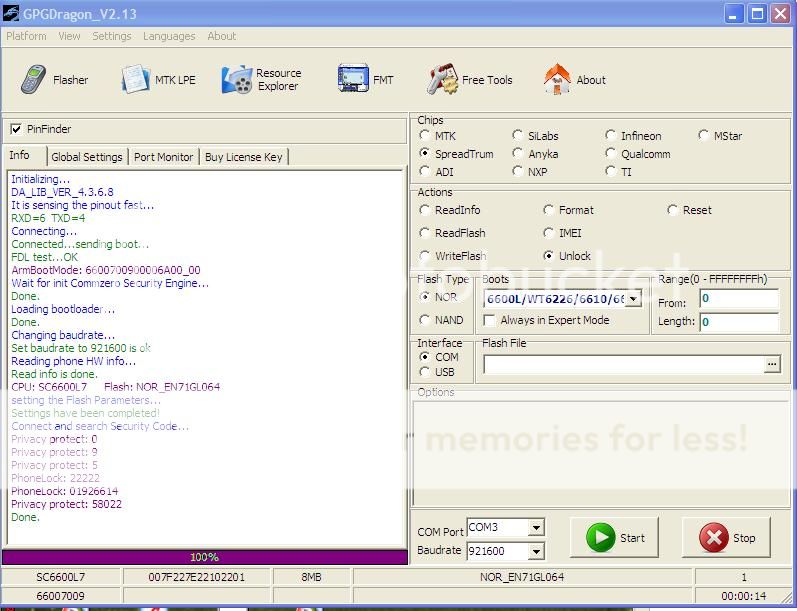This screenshot has width=797, height=611.
Task: Select the Infineon chip option
Action: pos(610,136)
